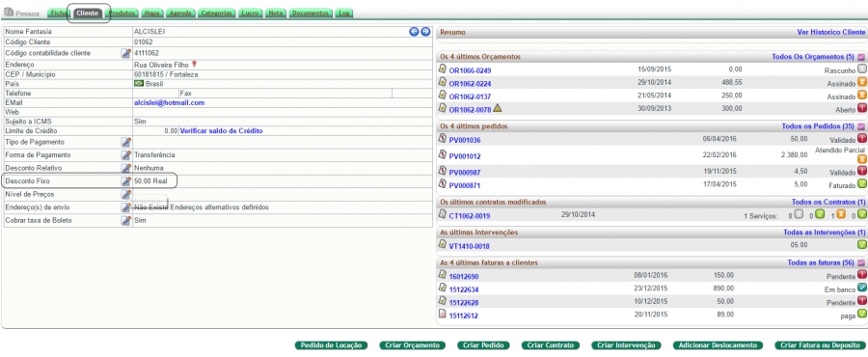The width and height of the screenshot is (868, 357).
Task: Click Criar Fatura ou Deposito button
Action: point(819,345)
